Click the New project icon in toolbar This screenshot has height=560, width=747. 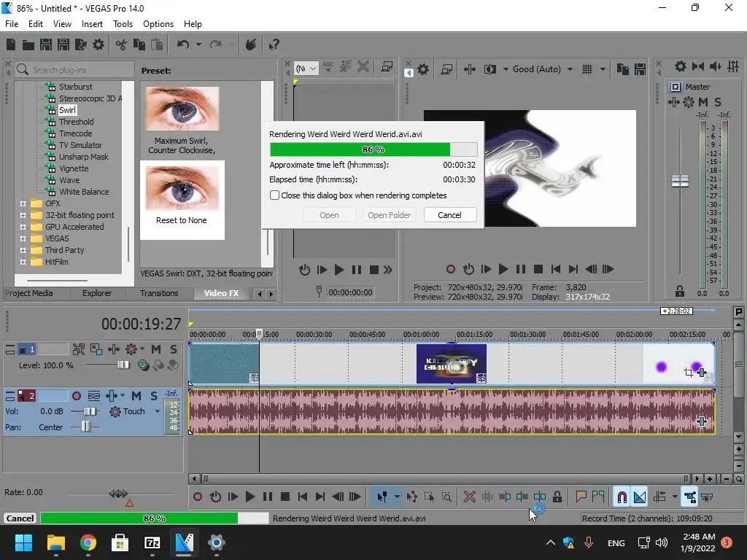[11, 44]
